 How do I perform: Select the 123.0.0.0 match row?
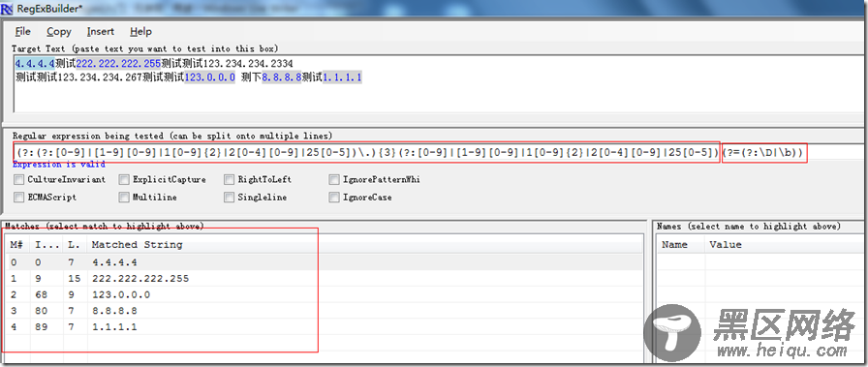click(x=324, y=294)
